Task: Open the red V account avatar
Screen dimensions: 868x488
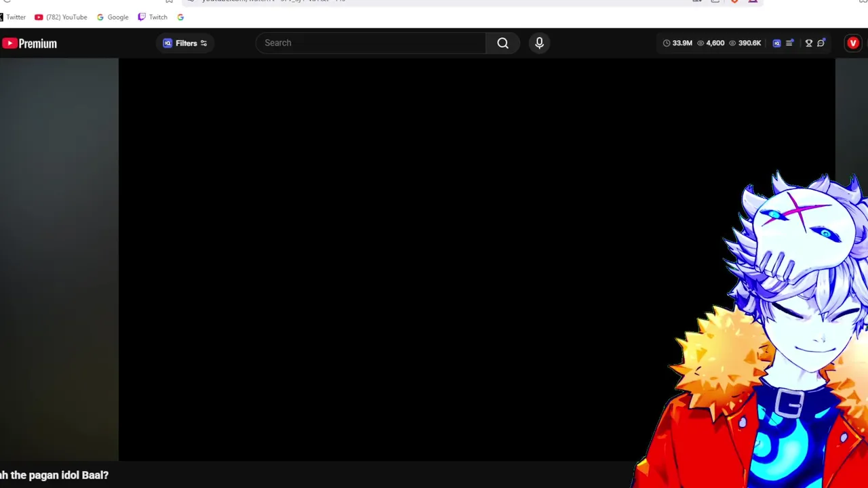Action: click(853, 43)
